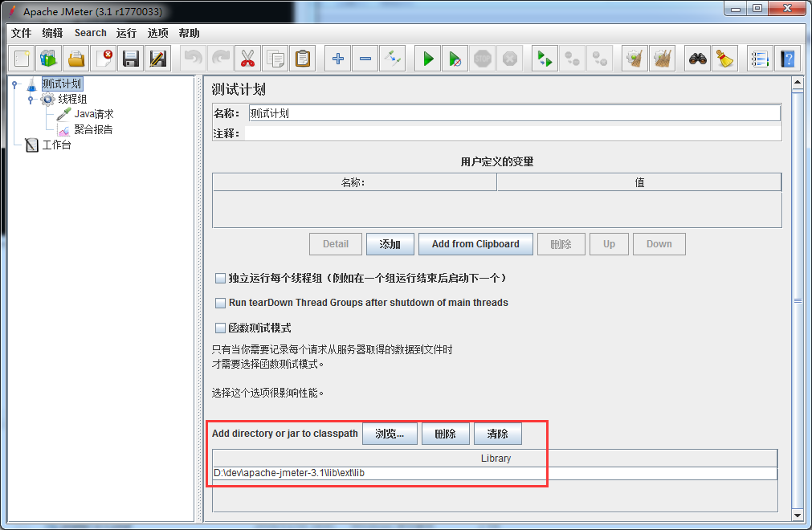Click the Redo arrow icon

click(221, 59)
